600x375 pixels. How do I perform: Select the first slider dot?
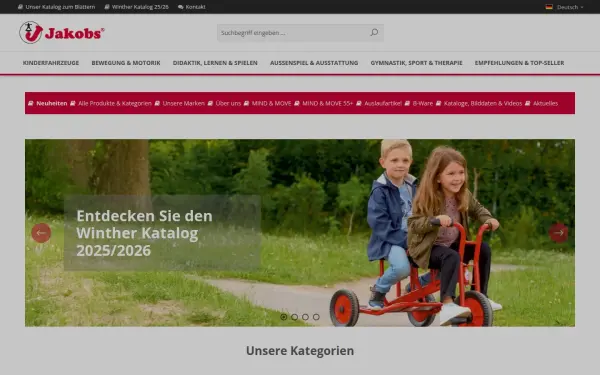pos(284,317)
